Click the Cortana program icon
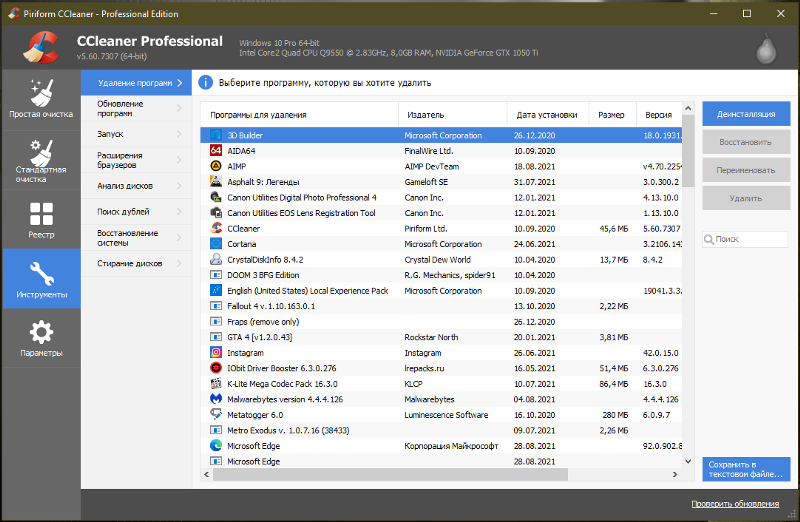Viewport: 800px width, 522px height. [x=216, y=243]
